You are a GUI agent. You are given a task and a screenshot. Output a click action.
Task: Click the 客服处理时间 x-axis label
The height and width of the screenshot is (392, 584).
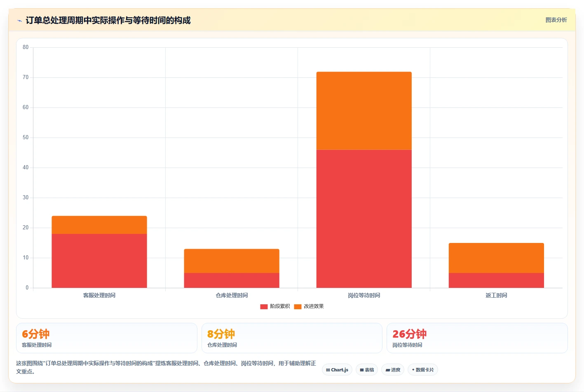(x=99, y=295)
